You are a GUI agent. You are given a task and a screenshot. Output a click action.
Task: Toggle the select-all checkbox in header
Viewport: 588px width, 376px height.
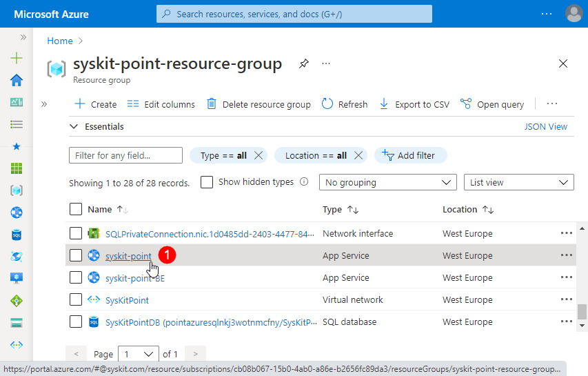pyautogui.click(x=76, y=209)
